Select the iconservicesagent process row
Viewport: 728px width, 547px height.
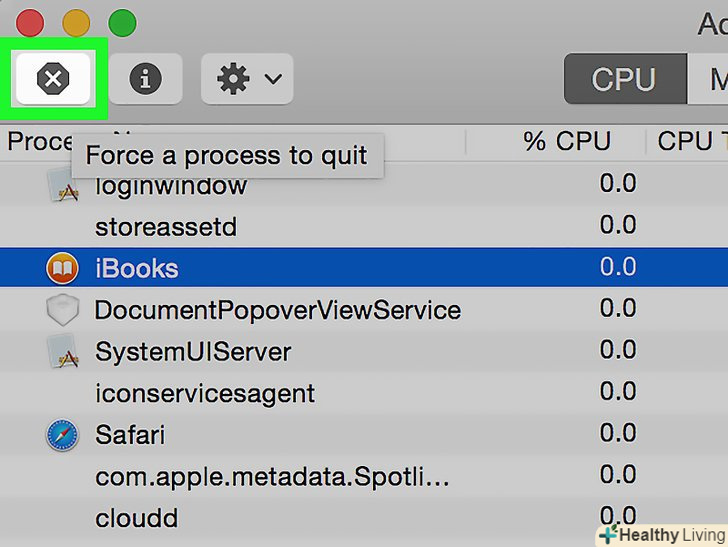tap(205, 393)
